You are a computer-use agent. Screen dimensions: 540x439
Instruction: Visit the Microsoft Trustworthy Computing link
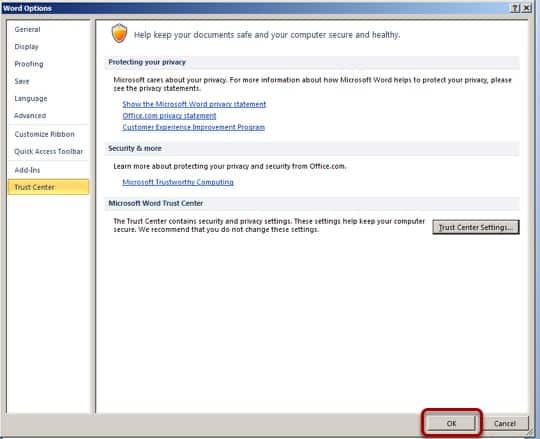coord(178,182)
